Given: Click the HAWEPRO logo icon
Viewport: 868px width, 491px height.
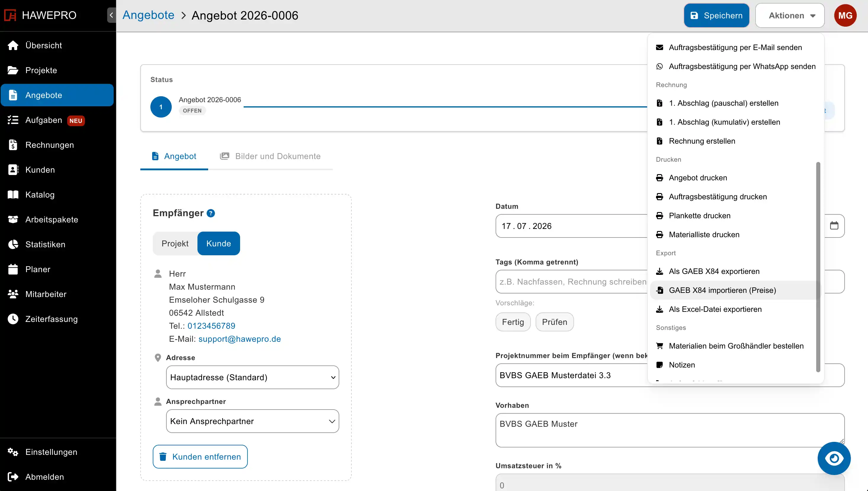Looking at the screenshot, I should click(x=10, y=15).
